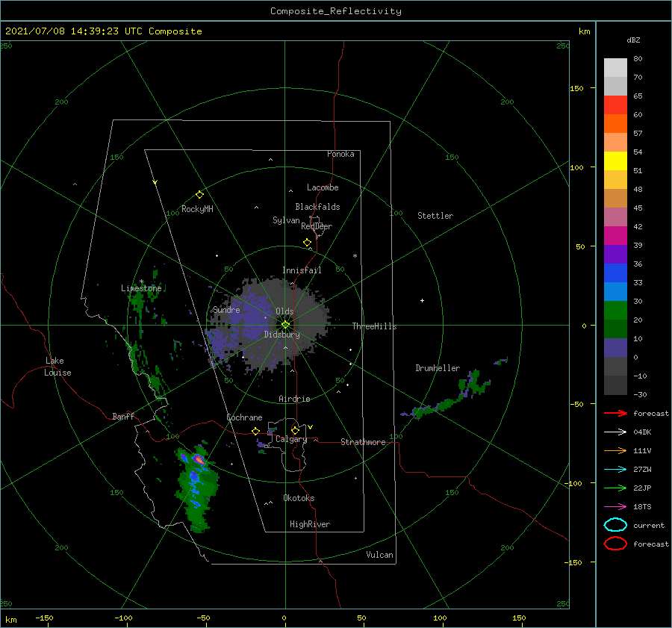Click the 18TS label in the legend

coord(642,507)
